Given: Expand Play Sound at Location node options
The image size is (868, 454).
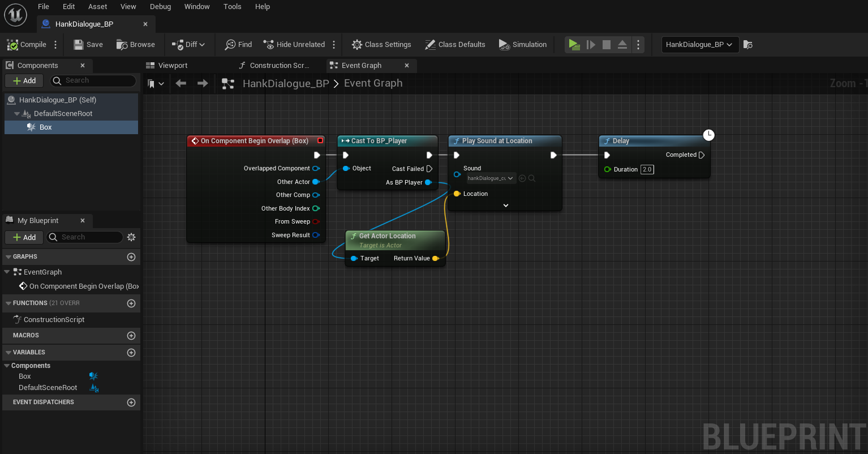Looking at the screenshot, I should point(506,205).
